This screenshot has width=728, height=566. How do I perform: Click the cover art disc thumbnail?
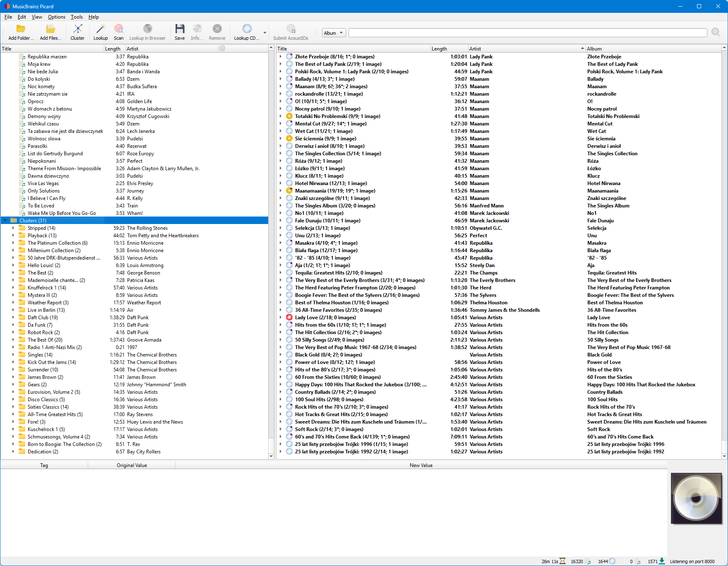696,499
